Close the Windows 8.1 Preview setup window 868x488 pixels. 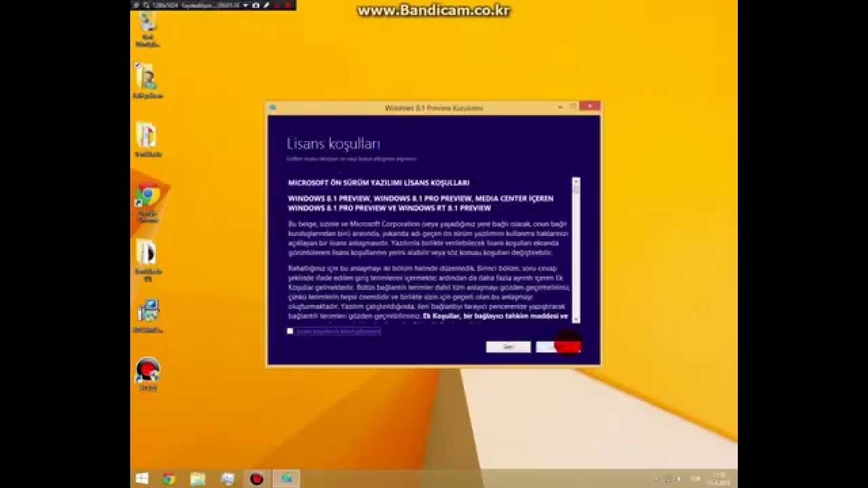pos(589,106)
